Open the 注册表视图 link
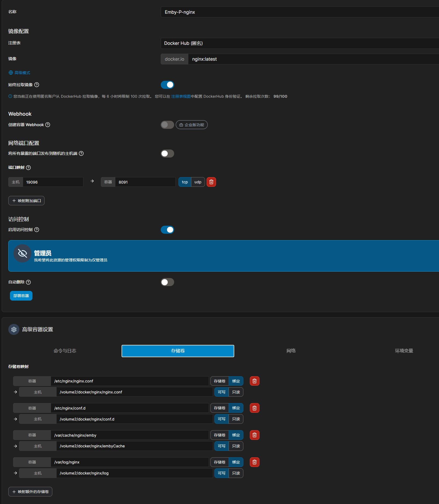The height and width of the screenshot is (504, 439). tap(181, 96)
